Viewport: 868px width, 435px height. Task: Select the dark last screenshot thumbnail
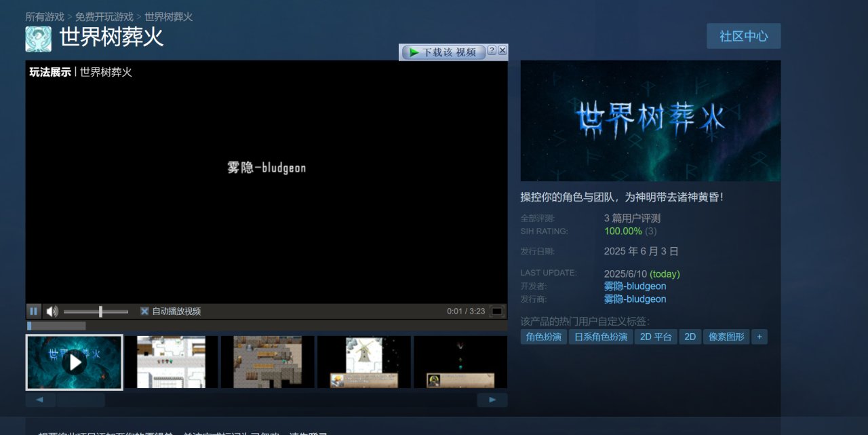(x=460, y=362)
